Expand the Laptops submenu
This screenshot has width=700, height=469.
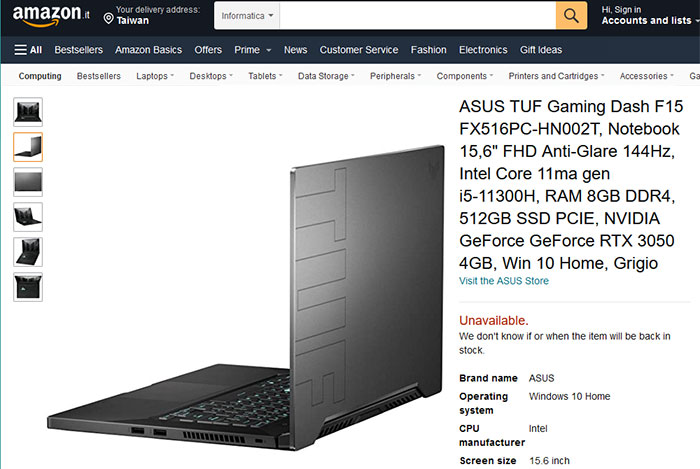[x=155, y=76]
